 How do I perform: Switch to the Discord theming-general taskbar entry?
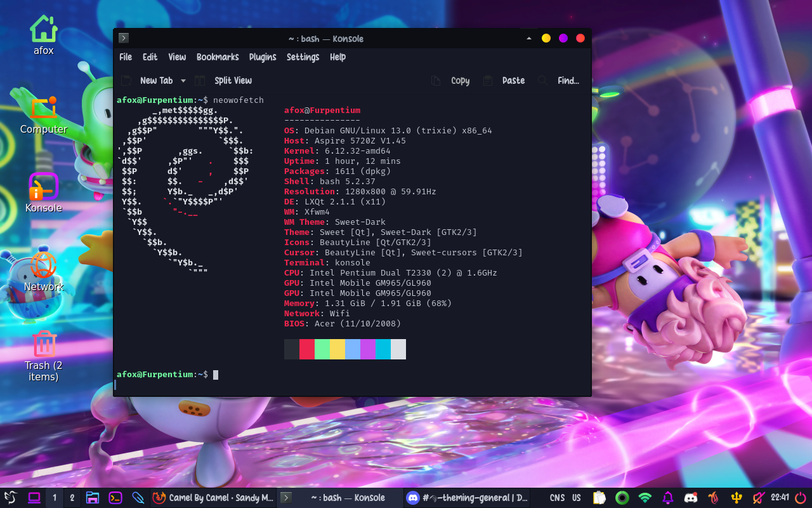pos(468,498)
